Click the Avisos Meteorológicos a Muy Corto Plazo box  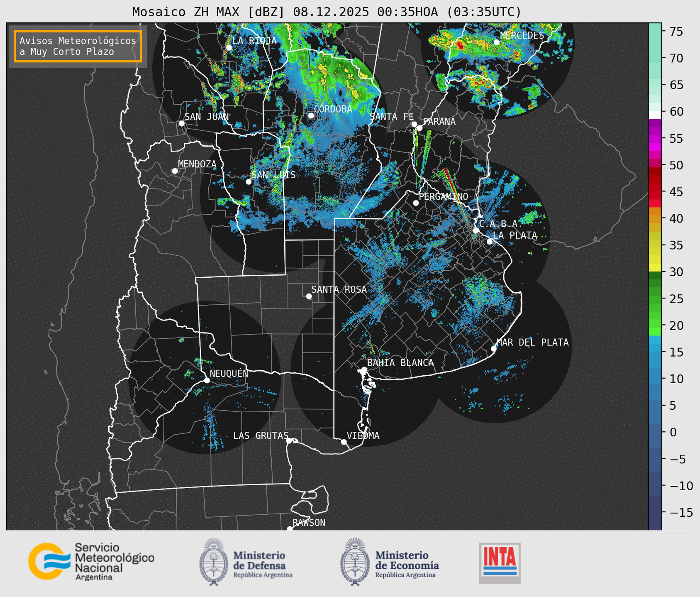click(x=78, y=46)
